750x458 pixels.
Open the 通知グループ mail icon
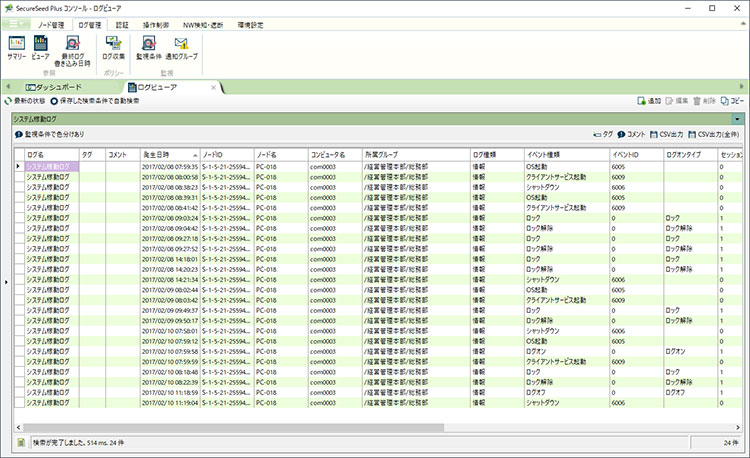pyautogui.click(x=181, y=48)
